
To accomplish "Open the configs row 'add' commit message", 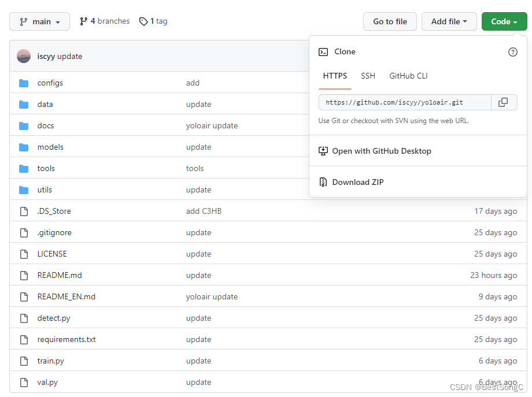I will [193, 83].
